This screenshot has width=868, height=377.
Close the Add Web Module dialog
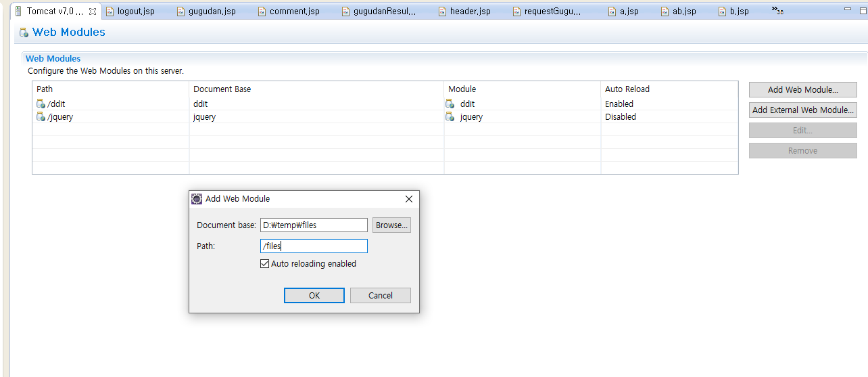click(408, 199)
